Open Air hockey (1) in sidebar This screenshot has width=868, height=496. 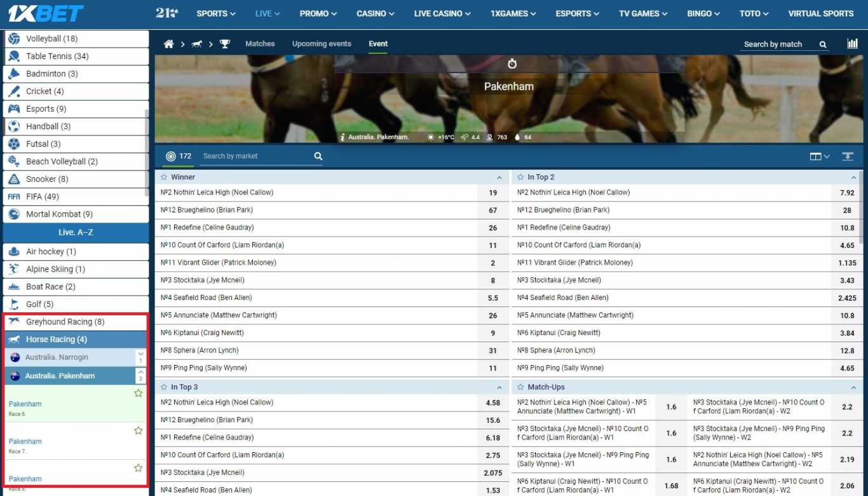[76, 252]
